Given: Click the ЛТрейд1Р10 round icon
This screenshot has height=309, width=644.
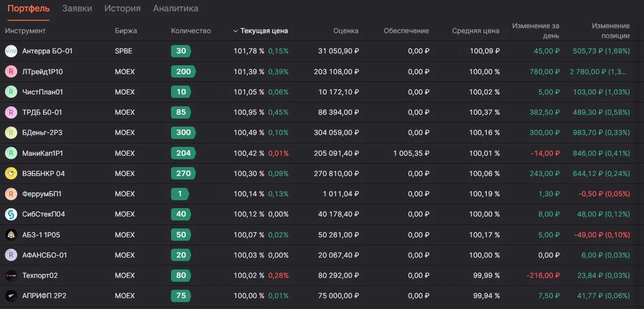Looking at the screenshot, I should 11,72.
